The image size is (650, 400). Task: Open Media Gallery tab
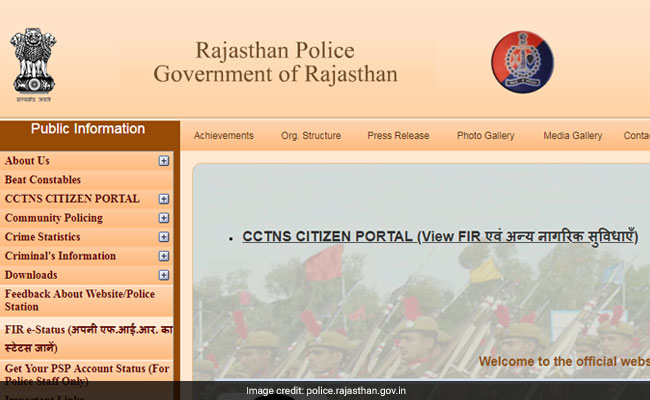point(573,136)
